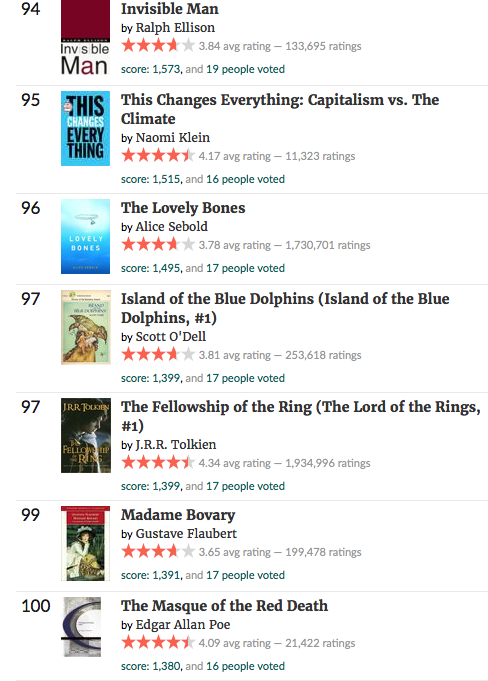Click the Madame Bovary cover thumbnail

pos(85,544)
